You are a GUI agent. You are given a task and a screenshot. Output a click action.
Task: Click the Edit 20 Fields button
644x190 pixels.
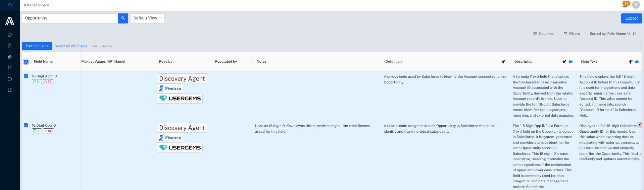pyautogui.click(x=37, y=46)
